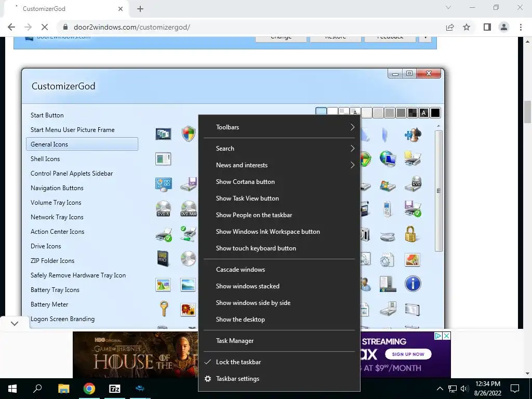Select Start Button in the sidebar
The image size is (532, 399).
pos(47,115)
